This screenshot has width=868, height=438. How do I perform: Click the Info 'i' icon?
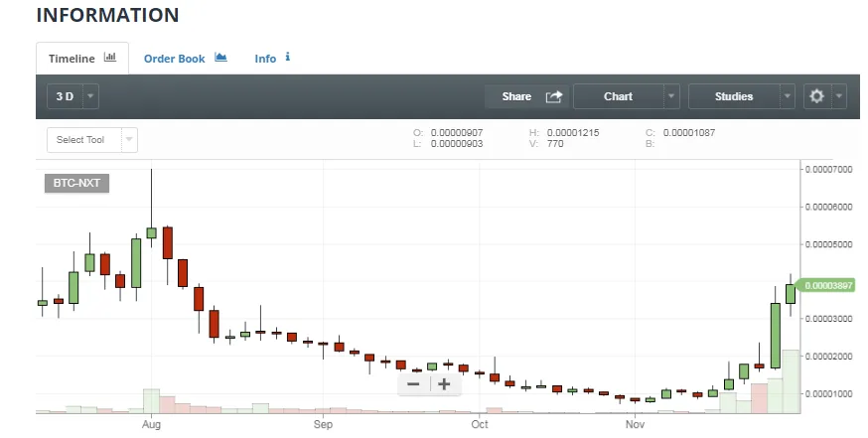(287, 57)
